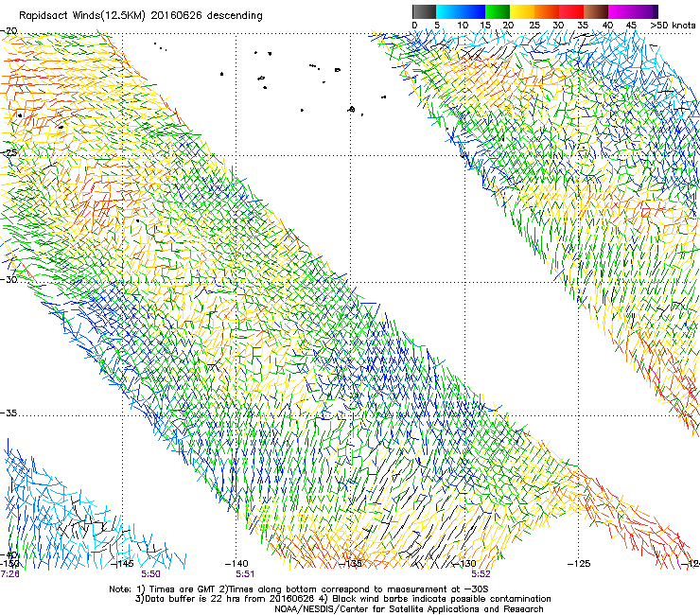700x615 pixels.
Task: Click the 'Data buffer is 22 hrs' note line
Action: tap(342, 599)
